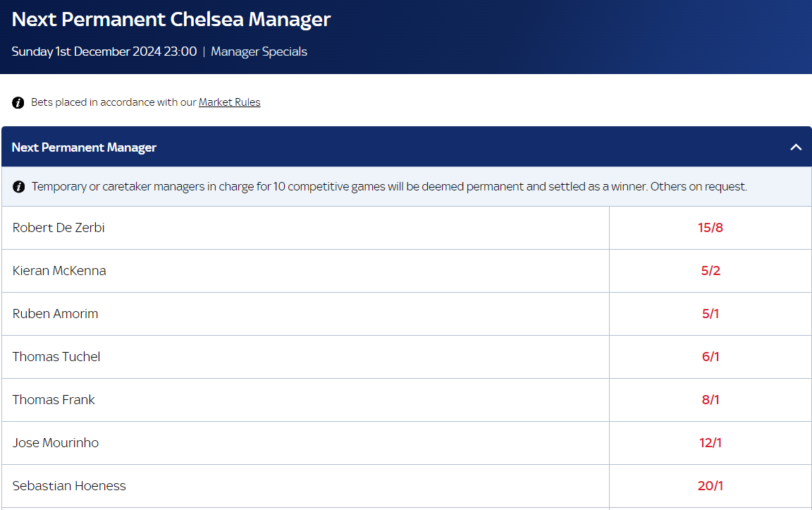Click the Next Permanent Manager header bar
Image resolution: width=812 pixels, height=510 pixels.
coord(407,147)
